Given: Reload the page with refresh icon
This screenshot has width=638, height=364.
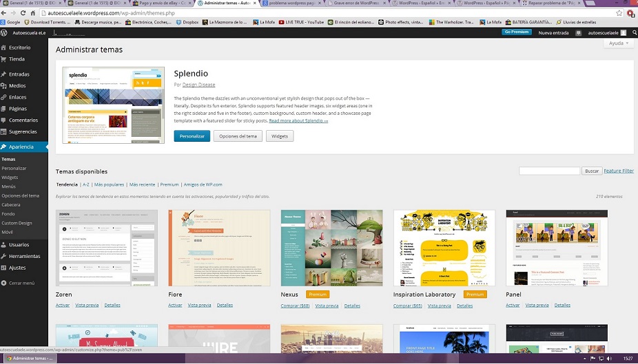Looking at the screenshot, I should (23, 13).
